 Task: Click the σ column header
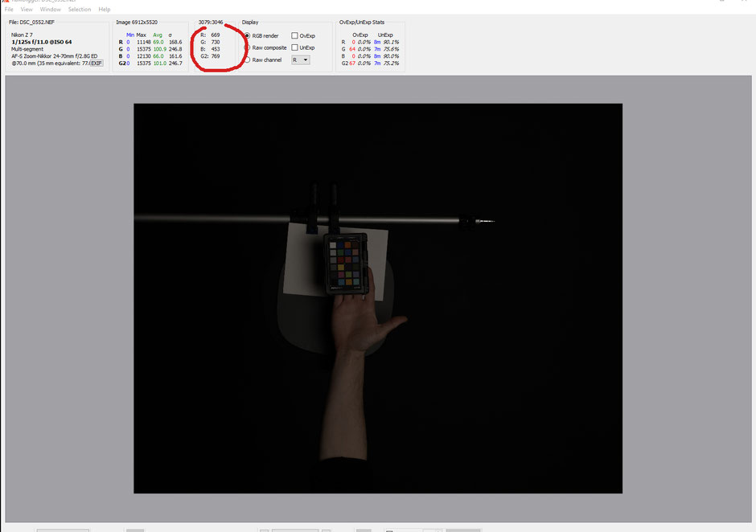(171, 35)
